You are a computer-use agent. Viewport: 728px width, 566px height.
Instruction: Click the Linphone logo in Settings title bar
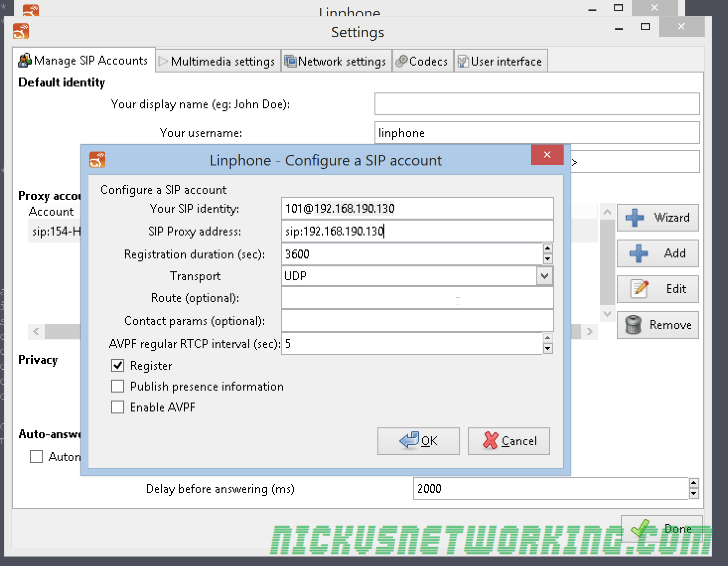click(x=21, y=31)
